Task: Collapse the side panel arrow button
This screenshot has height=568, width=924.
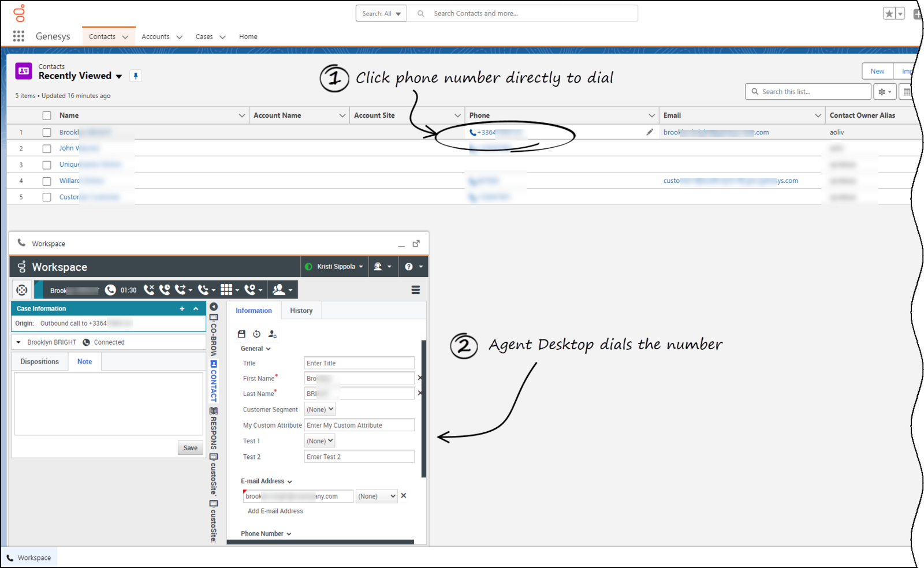Action: tap(214, 307)
